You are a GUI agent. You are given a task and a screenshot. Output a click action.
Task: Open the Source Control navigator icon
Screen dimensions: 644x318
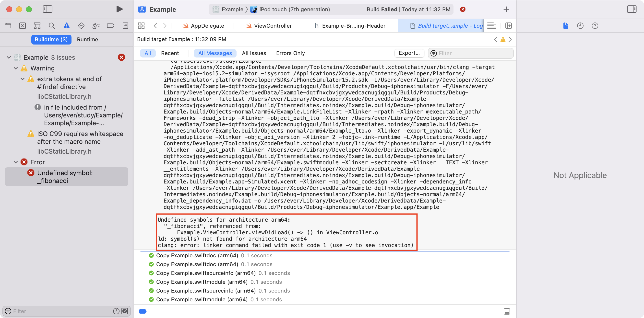[23, 26]
